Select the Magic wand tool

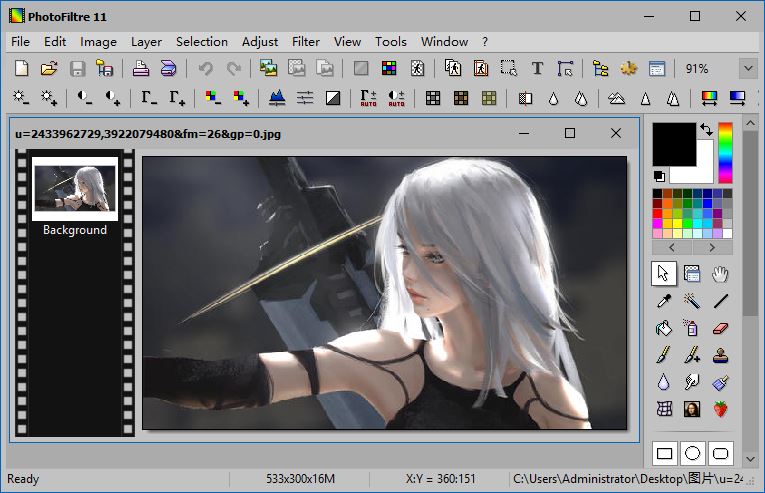coord(692,301)
